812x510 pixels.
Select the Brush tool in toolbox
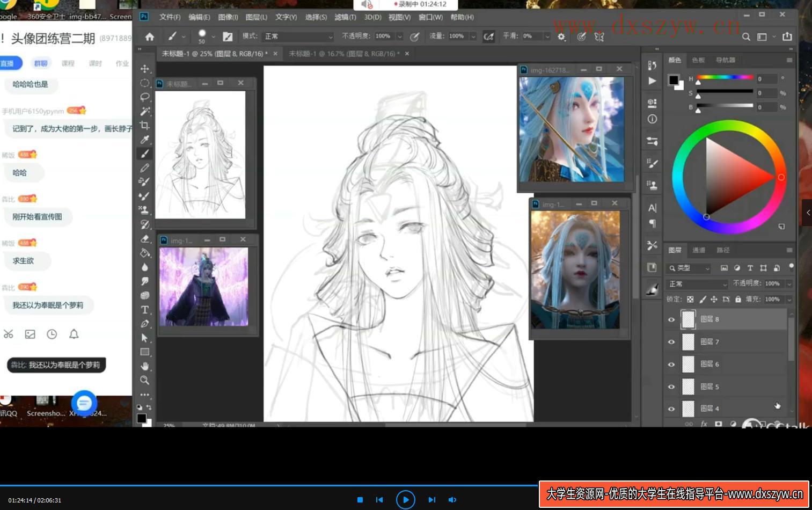coord(144,154)
